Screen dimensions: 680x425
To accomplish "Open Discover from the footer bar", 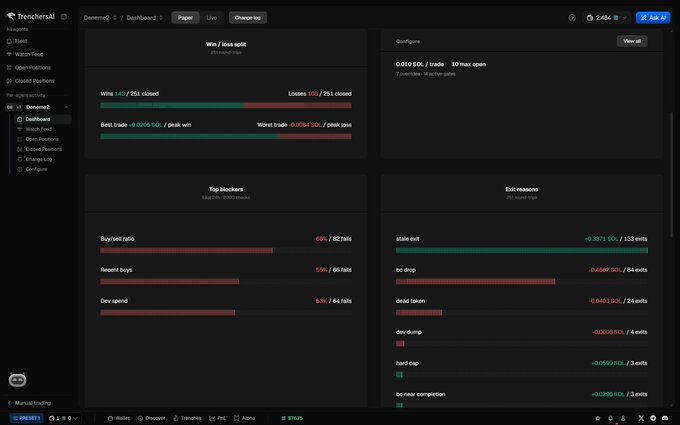I will pos(151,418).
